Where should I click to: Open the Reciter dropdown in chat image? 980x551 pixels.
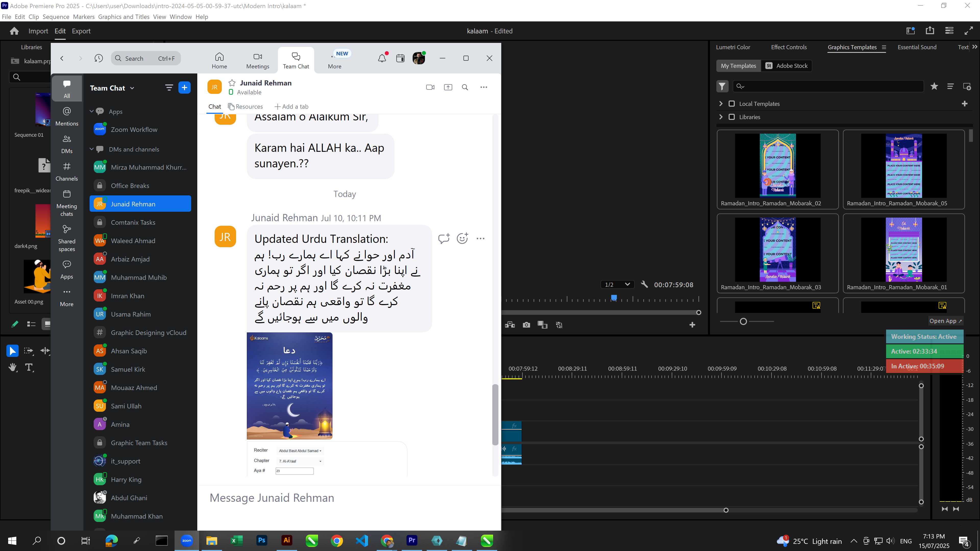click(300, 450)
